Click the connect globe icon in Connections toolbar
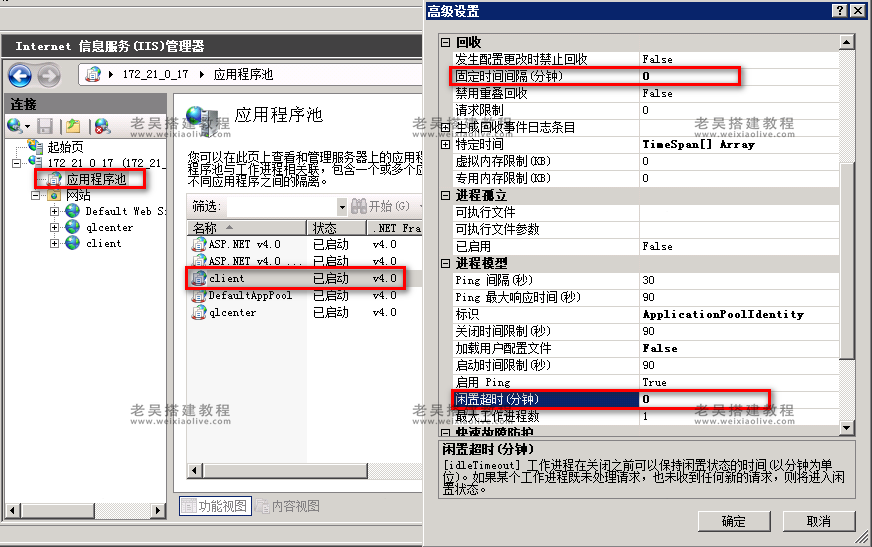The width and height of the screenshot is (872, 547). [15, 126]
